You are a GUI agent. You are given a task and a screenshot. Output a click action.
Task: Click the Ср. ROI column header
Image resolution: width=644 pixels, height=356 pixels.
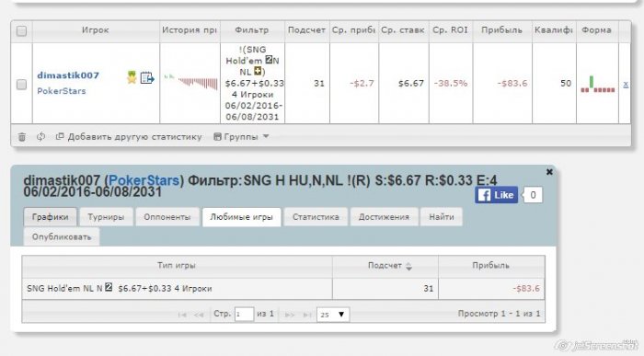click(450, 30)
